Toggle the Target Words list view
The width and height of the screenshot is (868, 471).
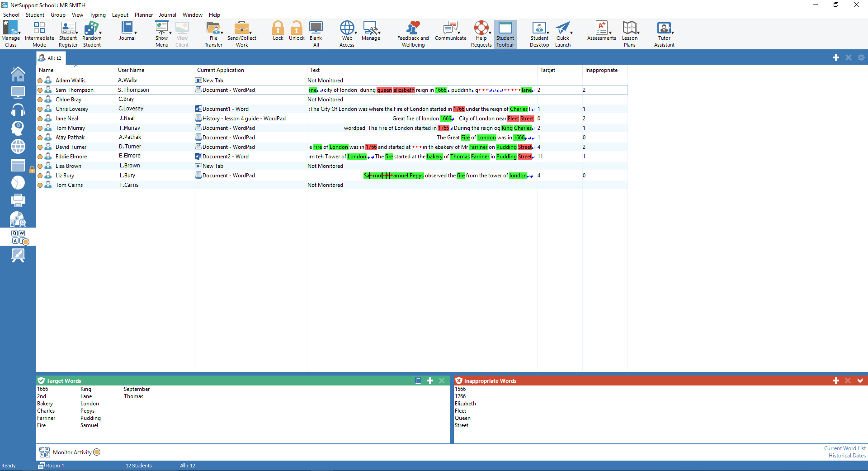point(418,381)
